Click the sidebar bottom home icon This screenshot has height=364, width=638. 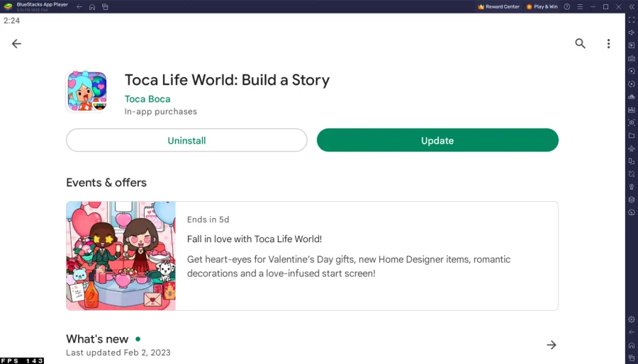coord(632,346)
